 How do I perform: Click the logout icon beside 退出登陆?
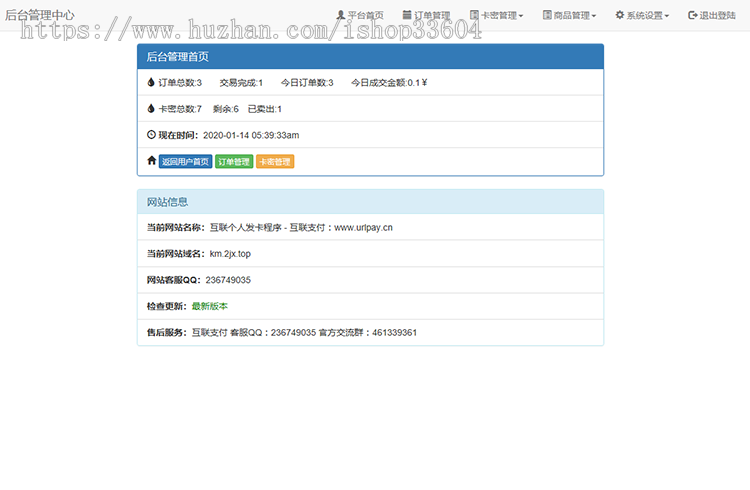[693, 15]
